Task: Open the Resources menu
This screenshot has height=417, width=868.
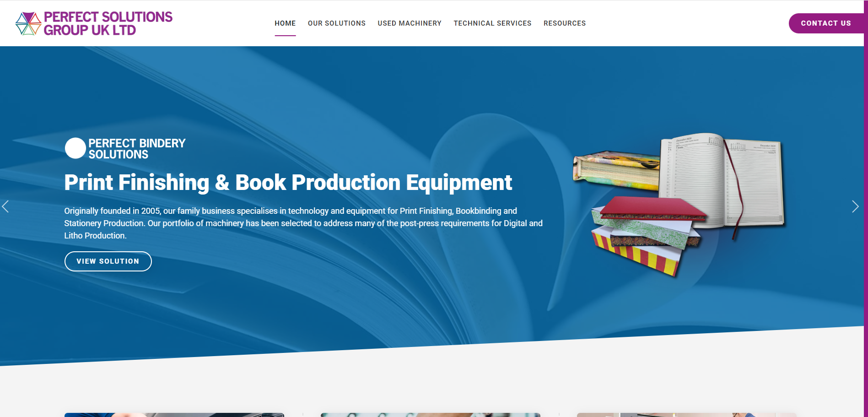Action: click(x=564, y=23)
